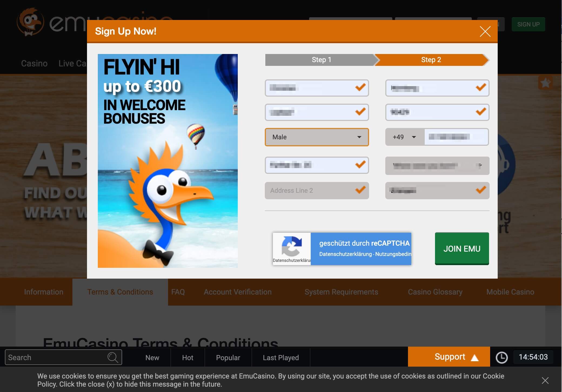The height and width of the screenshot is (392, 562).
Task: Dismiss the cookie notice with X
Action: [545, 380]
